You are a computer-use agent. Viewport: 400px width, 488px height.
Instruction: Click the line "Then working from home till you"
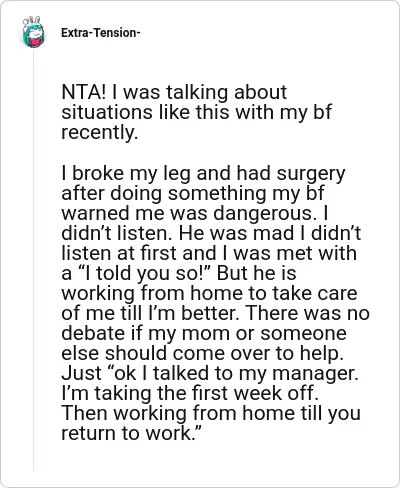211,413
